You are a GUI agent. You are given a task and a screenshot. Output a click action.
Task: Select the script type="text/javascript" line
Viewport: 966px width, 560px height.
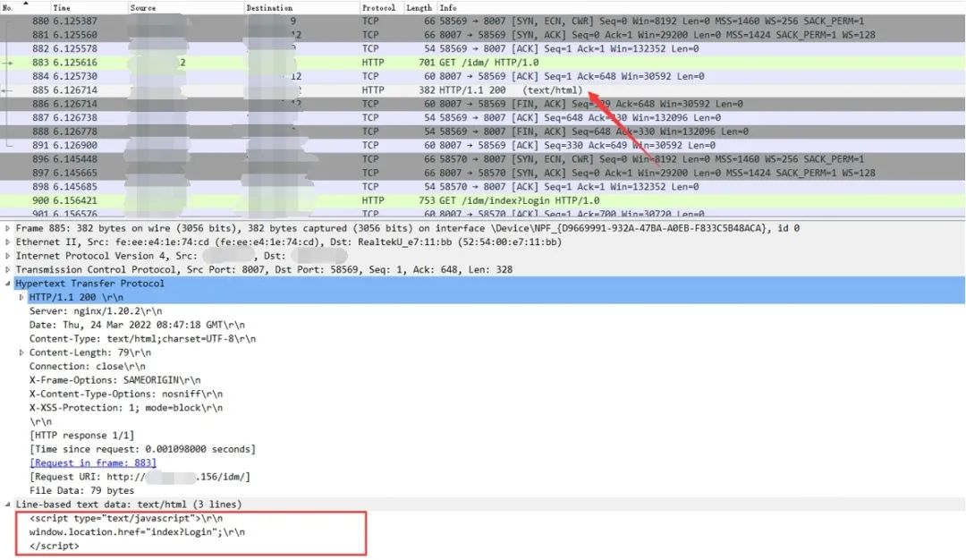(x=126, y=518)
